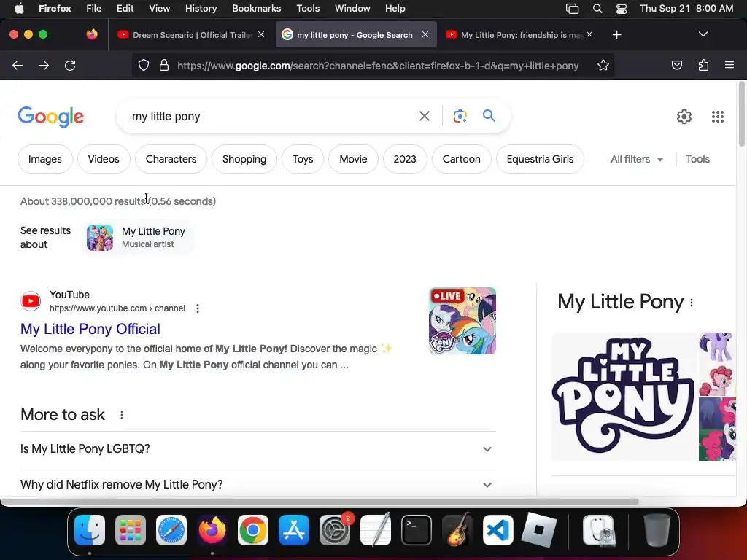Screen dimensions: 747x560
Task: Filter results by Videos
Action: click(x=104, y=159)
